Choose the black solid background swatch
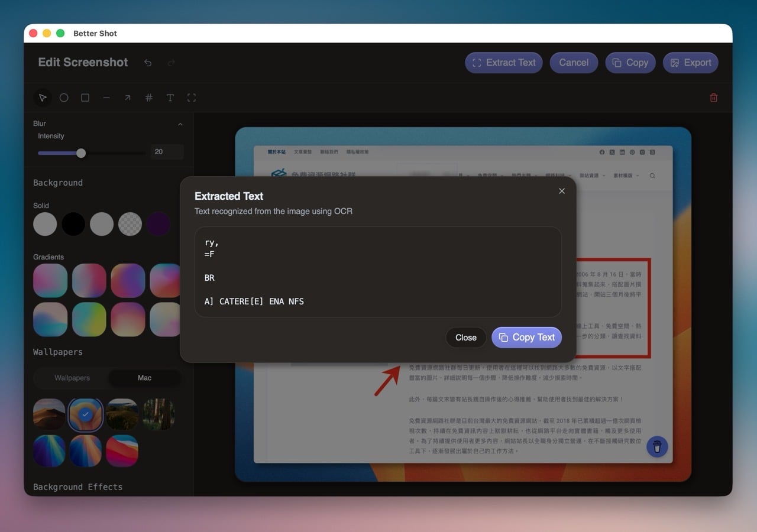Viewport: 757px width, 532px height. (x=73, y=225)
